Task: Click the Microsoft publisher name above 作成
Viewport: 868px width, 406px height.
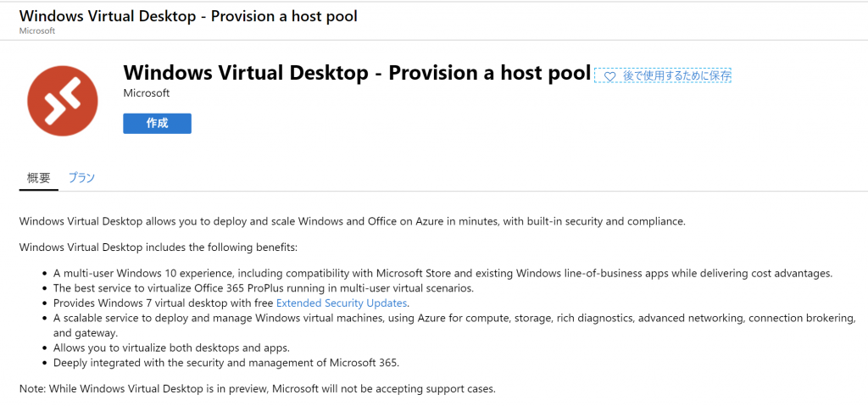Action: [x=146, y=93]
